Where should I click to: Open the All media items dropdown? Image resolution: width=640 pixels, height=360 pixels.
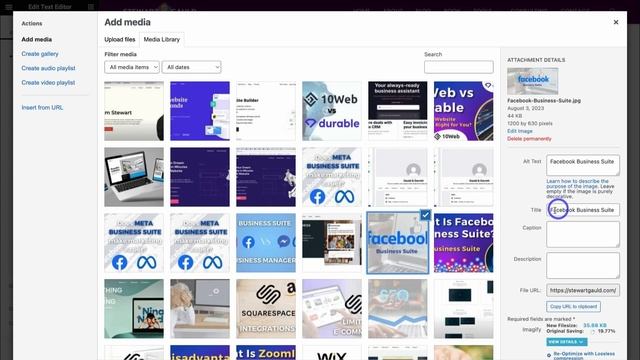(x=132, y=67)
